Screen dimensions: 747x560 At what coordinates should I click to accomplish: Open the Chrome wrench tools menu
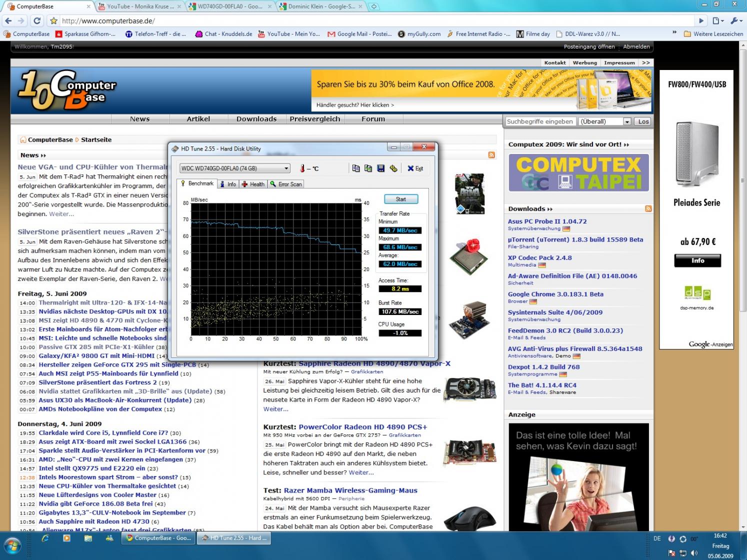[x=736, y=20]
